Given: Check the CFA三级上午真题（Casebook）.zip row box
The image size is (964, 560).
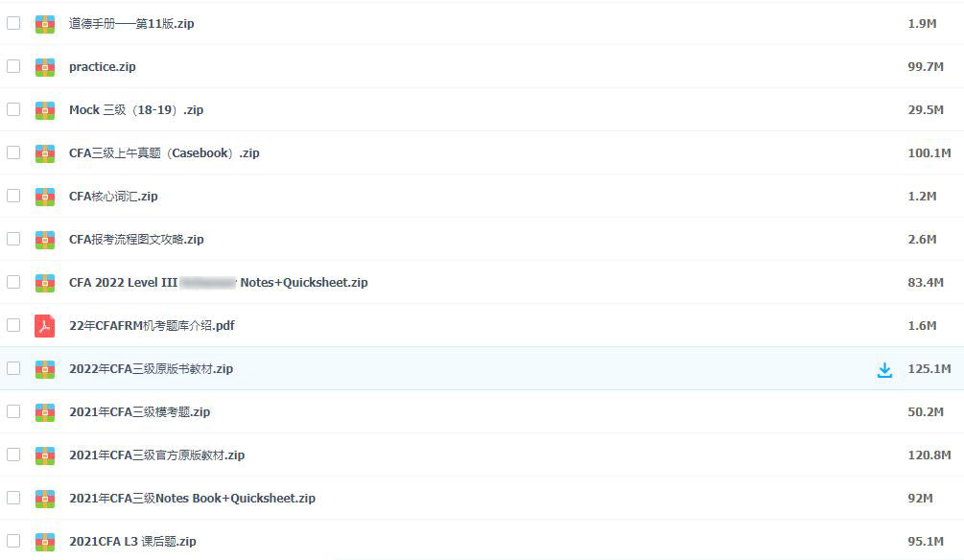Looking at the screenshot, I should [13, 152].
